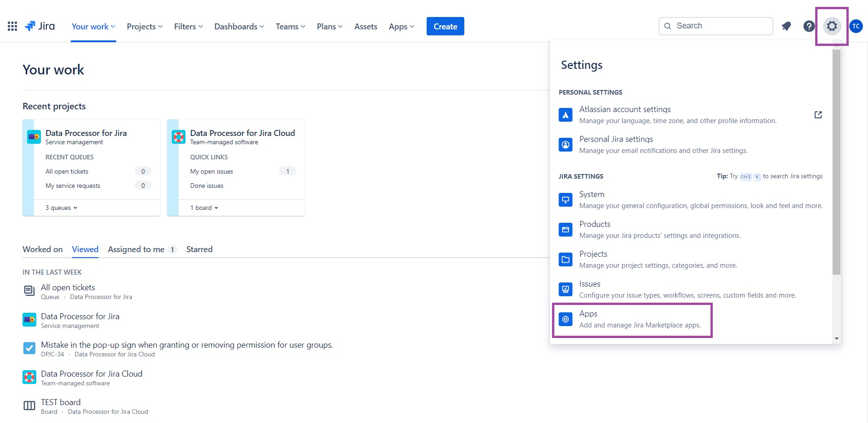The height and width of the screenshot is (423, 868).
Task: Click the blue Create button
Action: click(445, 26)
